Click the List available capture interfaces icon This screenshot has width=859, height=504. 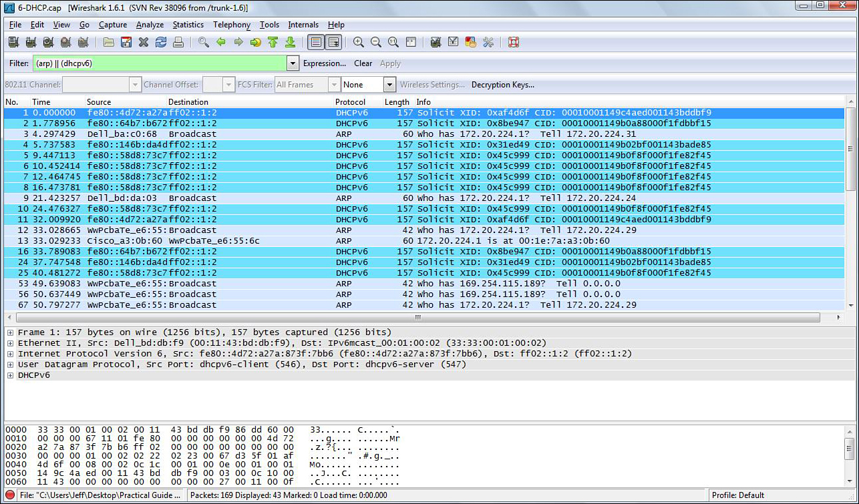tap(13, 42)
